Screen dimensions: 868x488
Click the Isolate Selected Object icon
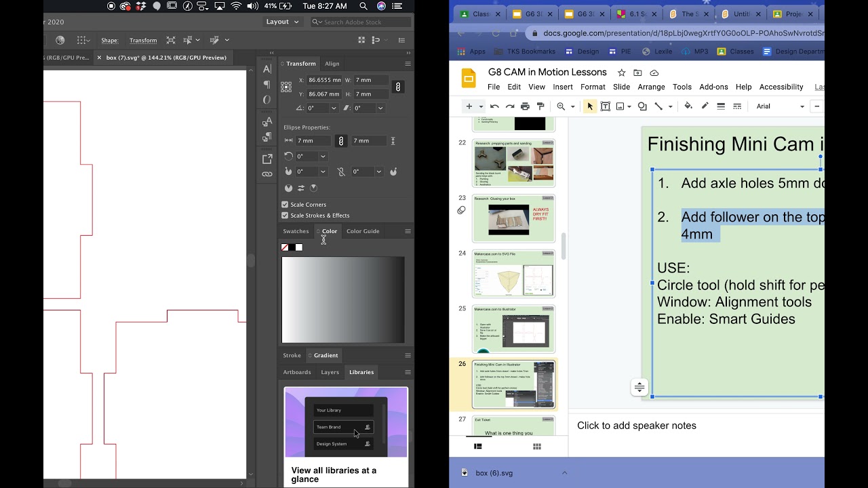(x=171, y=40)
